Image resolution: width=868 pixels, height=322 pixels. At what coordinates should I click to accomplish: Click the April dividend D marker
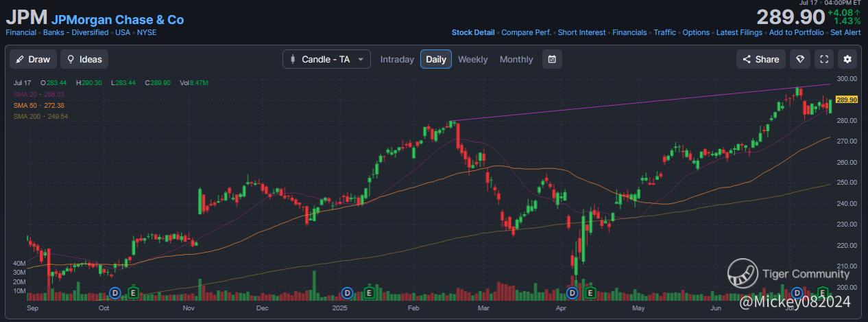[571, 292]
